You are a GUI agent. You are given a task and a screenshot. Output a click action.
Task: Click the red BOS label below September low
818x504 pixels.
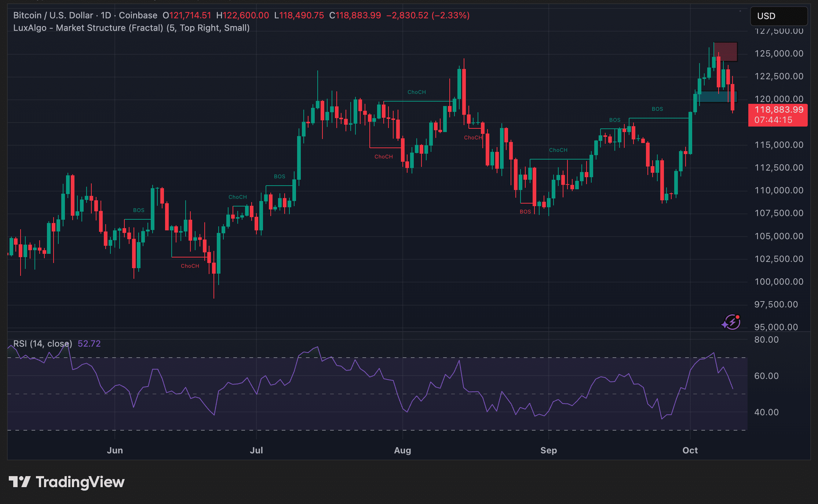[x=525, y=212]
